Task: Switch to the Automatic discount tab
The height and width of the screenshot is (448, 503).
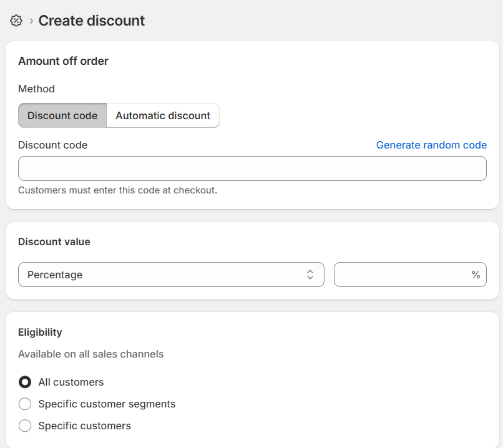Action: (163, 115)
